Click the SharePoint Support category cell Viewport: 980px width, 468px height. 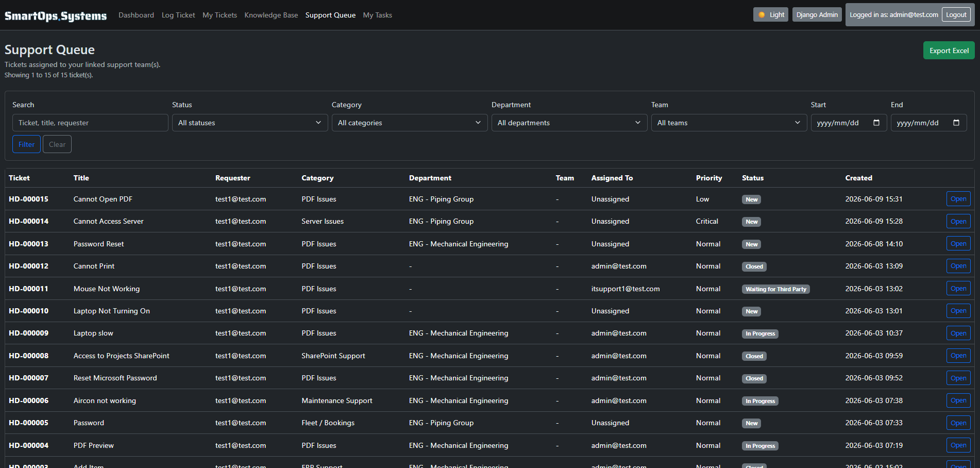click(333, 356)
